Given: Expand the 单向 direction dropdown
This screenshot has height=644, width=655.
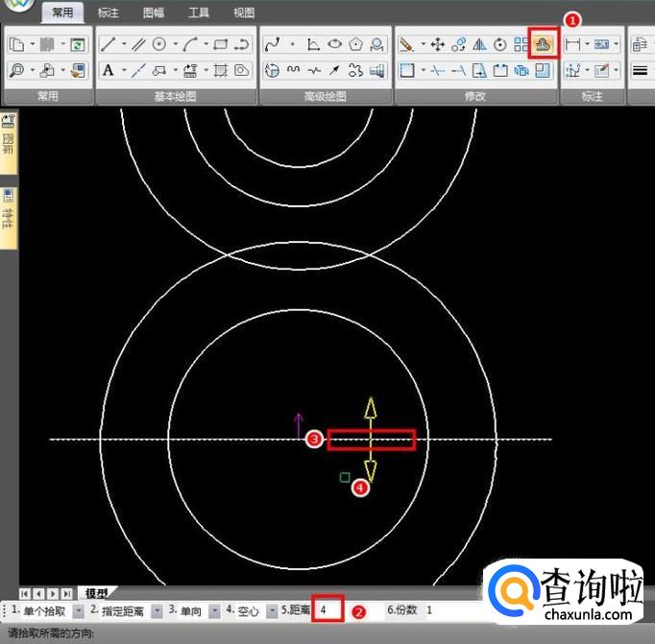Looking at the screenshot, I should (214, 610).
